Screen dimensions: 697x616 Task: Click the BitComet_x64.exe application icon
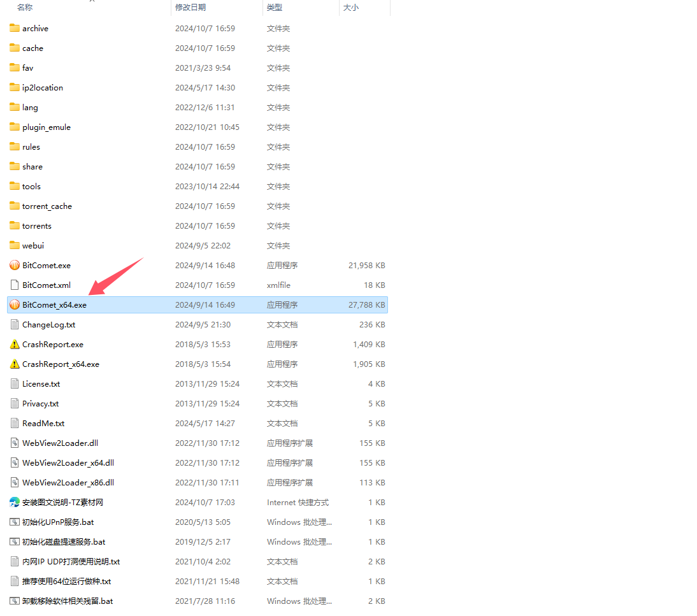pyautogui.click(x=15, y=305)
